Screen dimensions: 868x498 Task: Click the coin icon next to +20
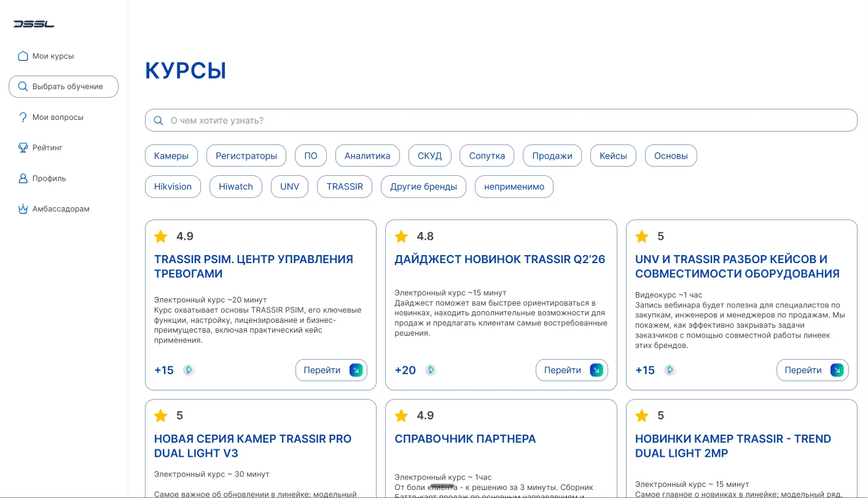pyautogui.click(x=431, y=370)
